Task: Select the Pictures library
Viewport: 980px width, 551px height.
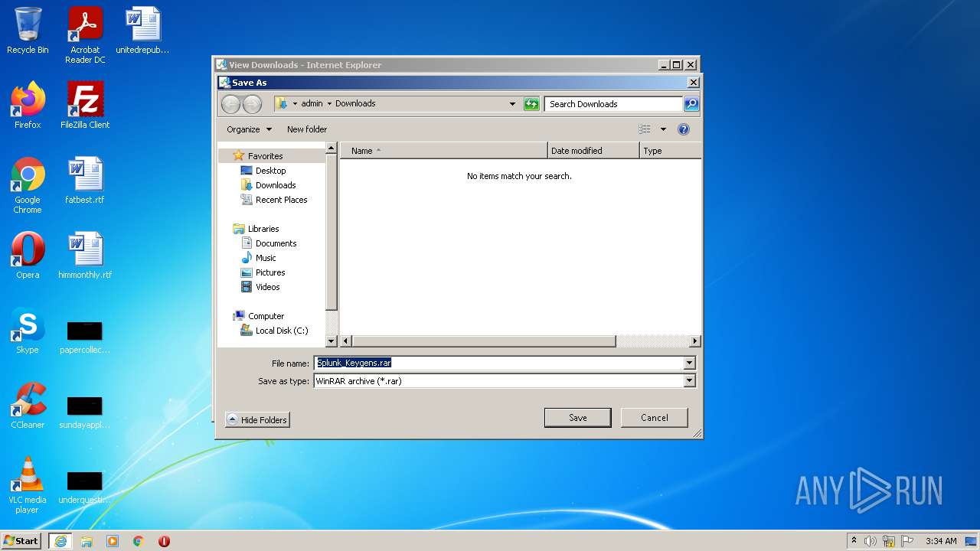Action: point(270,272)
